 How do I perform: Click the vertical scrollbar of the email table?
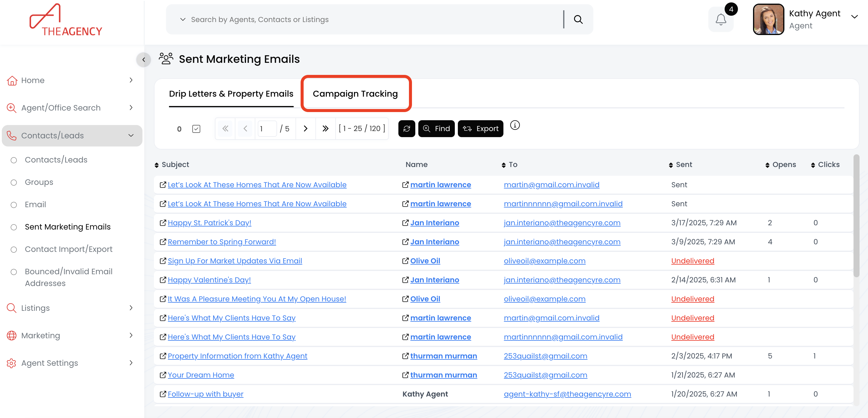pos(856,216)
